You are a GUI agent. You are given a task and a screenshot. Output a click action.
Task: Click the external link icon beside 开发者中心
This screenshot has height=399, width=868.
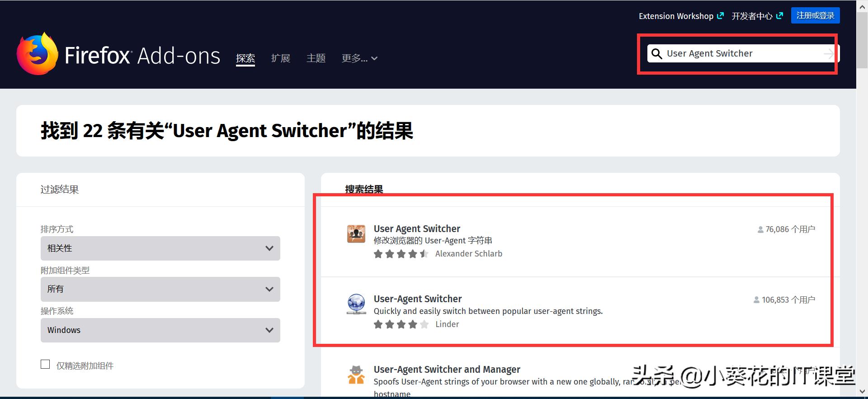coord(779,16)
